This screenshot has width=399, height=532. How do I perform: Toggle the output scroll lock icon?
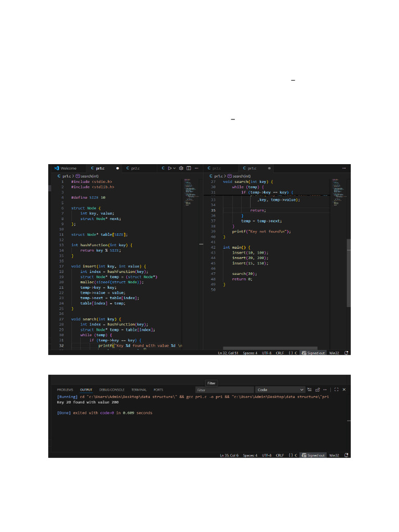click(317, 390)
